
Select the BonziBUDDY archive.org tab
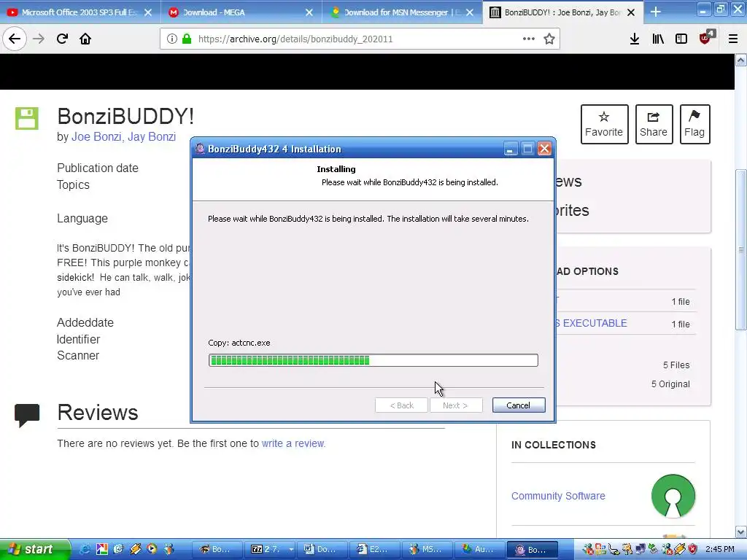[562, 12]
